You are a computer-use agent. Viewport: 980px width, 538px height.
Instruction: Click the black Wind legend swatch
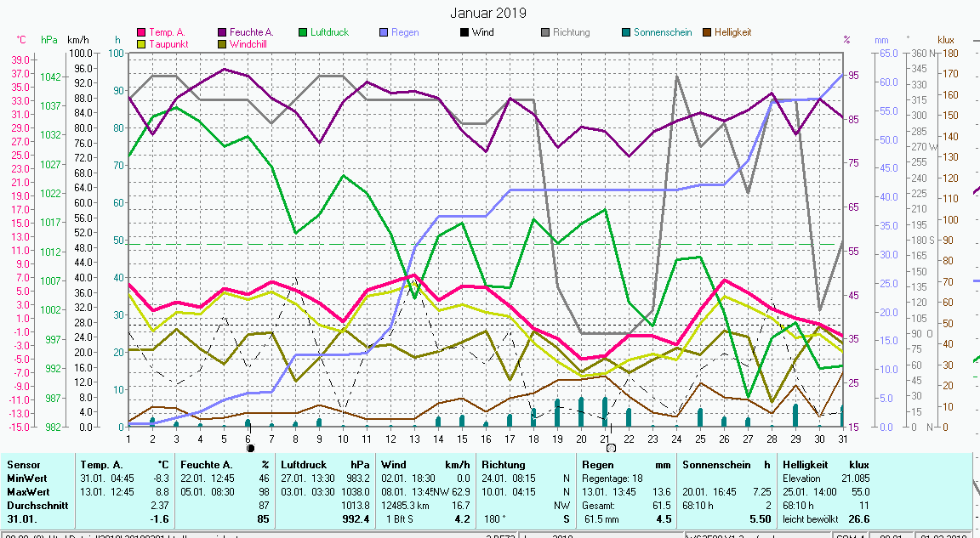point(464,32)
